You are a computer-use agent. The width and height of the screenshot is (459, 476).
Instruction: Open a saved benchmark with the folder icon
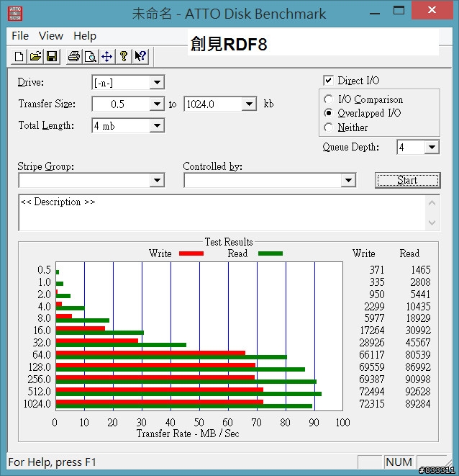35,56
